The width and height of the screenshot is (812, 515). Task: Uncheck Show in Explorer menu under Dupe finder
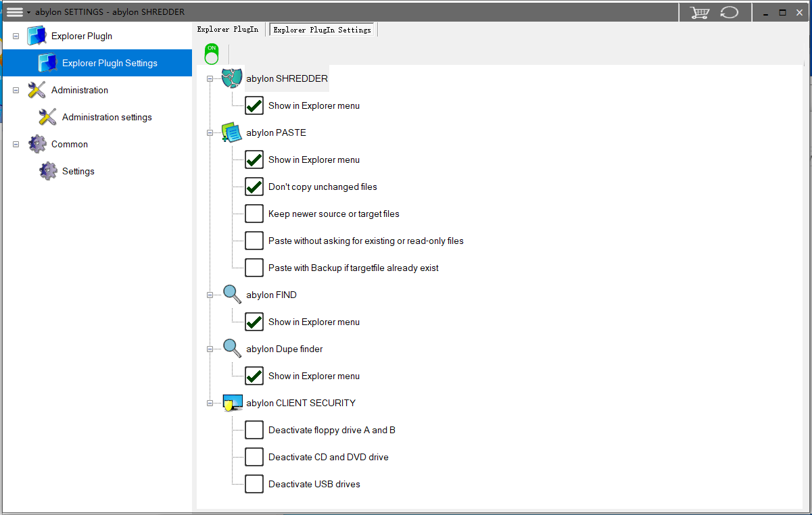point(254,376)
